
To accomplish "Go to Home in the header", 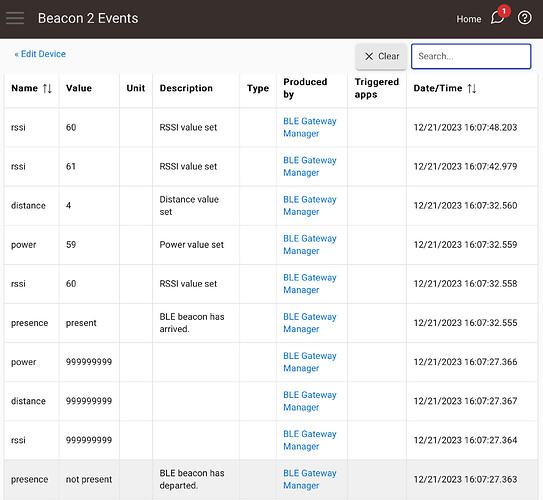I will (x=469, y=19).
